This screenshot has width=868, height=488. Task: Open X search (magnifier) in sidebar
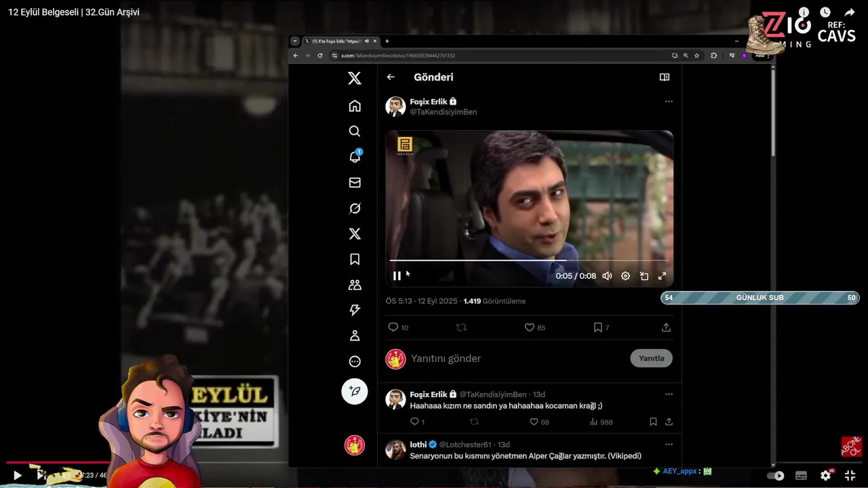355,131
